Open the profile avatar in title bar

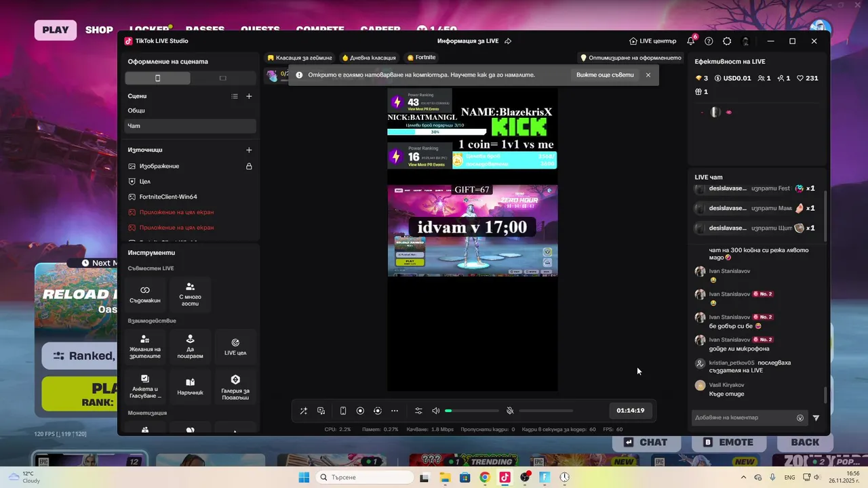[x=746, y=41]
